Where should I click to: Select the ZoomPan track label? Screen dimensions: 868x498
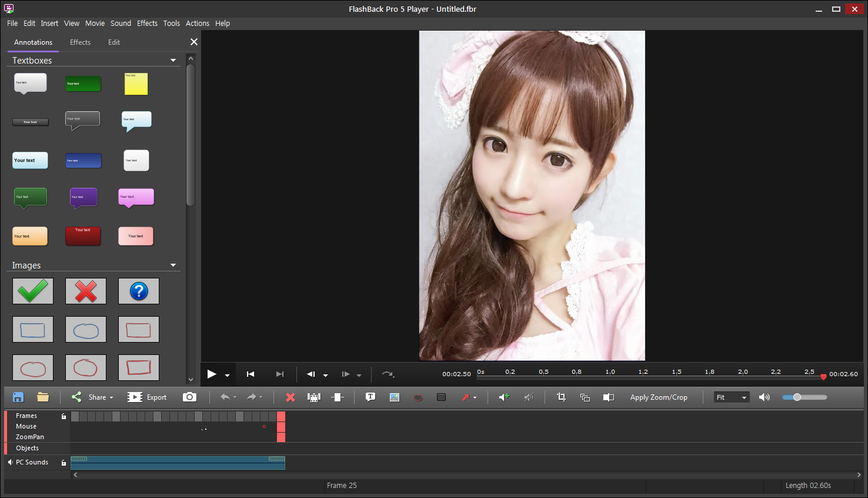point(30,437)
